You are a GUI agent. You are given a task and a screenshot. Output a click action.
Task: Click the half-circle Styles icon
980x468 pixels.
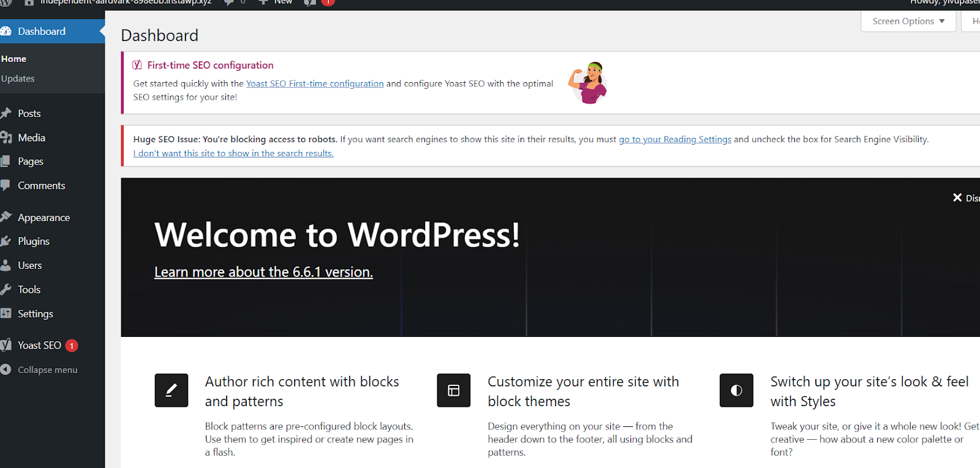(736, 390)
